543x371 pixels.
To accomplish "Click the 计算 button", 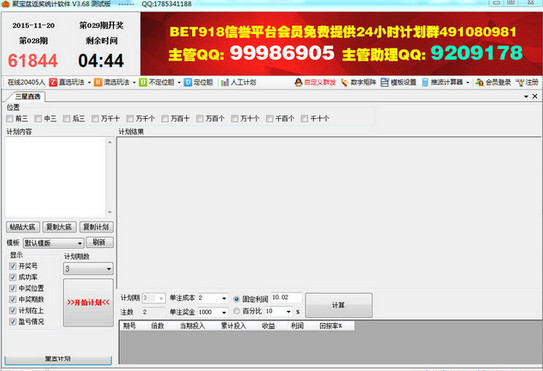I will click(339, 305).
